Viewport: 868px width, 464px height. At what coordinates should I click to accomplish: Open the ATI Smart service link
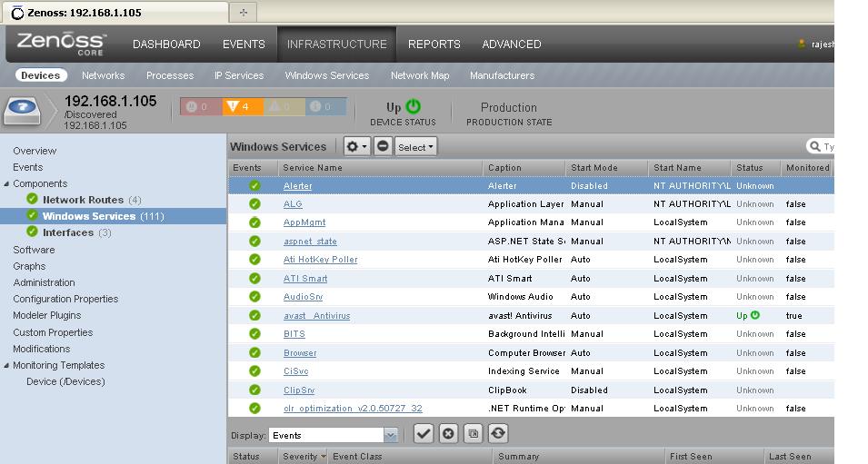click(304, 278)
